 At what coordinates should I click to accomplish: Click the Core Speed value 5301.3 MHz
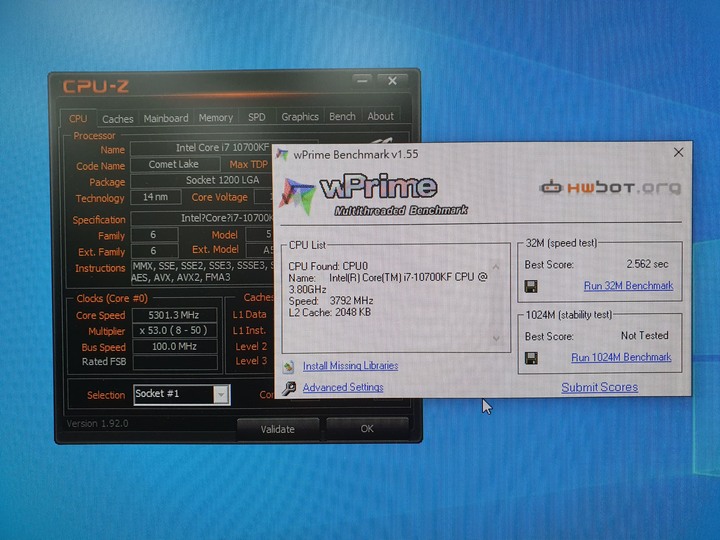coord(174,315)
